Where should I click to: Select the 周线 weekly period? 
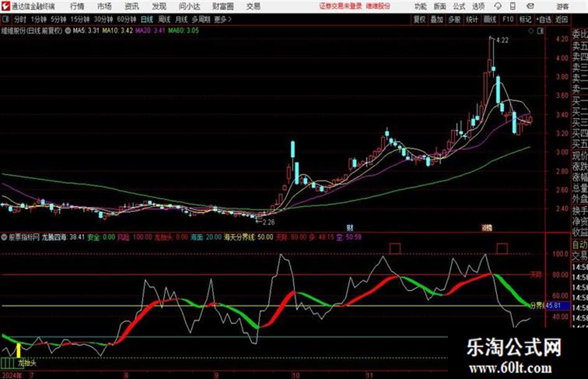pos(164,19)
